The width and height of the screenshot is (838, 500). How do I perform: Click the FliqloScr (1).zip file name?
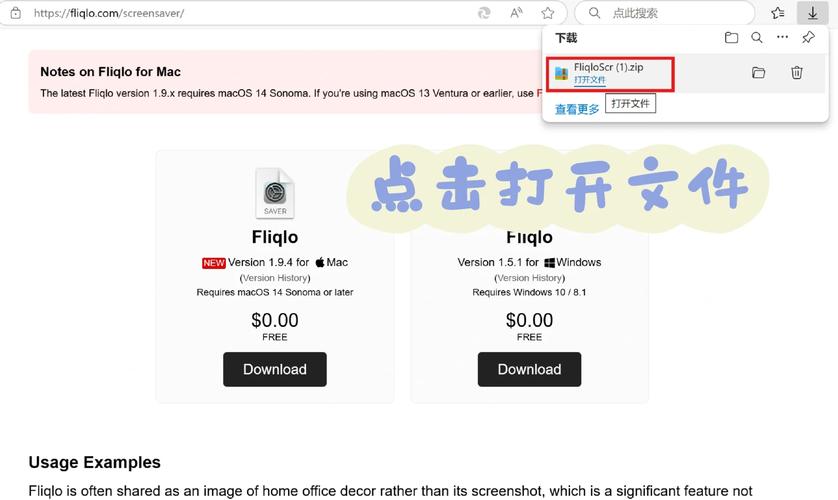click(608, 67)
